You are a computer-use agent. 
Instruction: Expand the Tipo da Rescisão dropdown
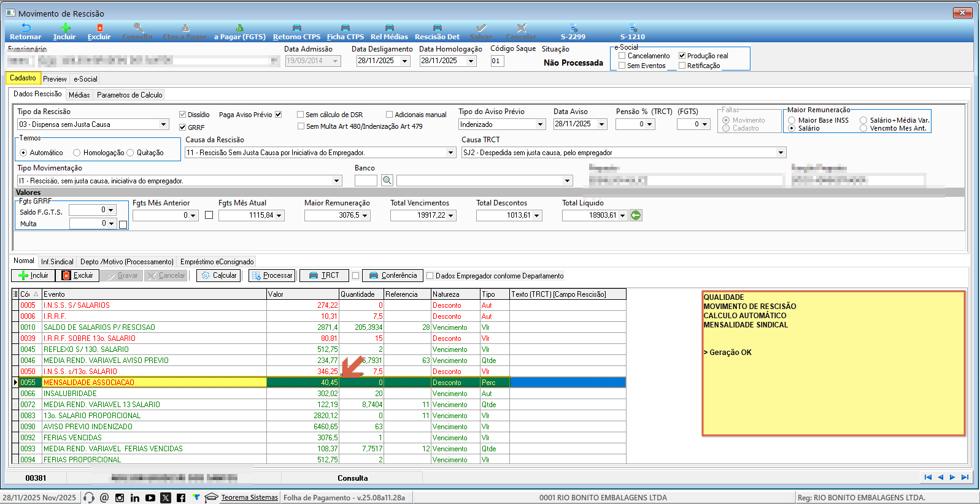(x=163, y=124)
